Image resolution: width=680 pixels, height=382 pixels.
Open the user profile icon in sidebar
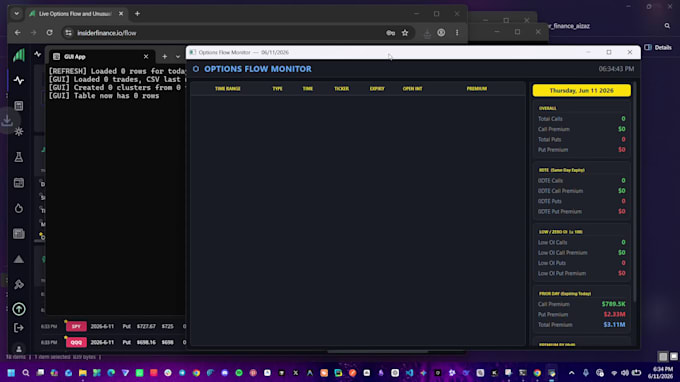coord(19,349)
